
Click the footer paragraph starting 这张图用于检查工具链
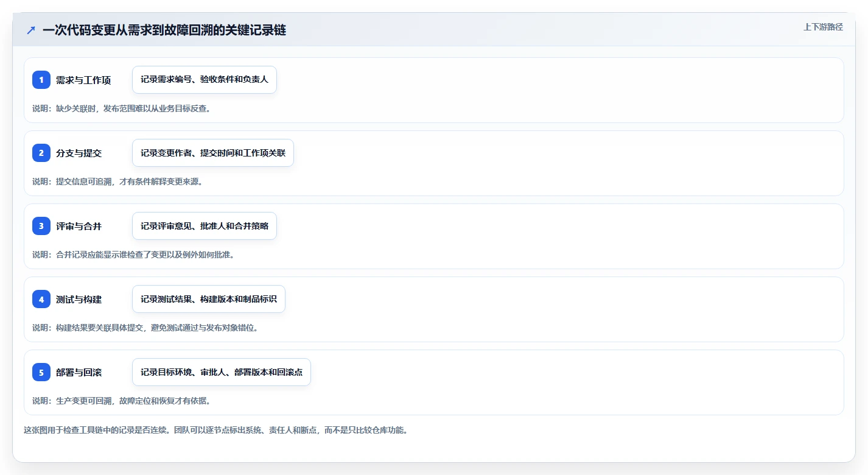coord(215,430)
